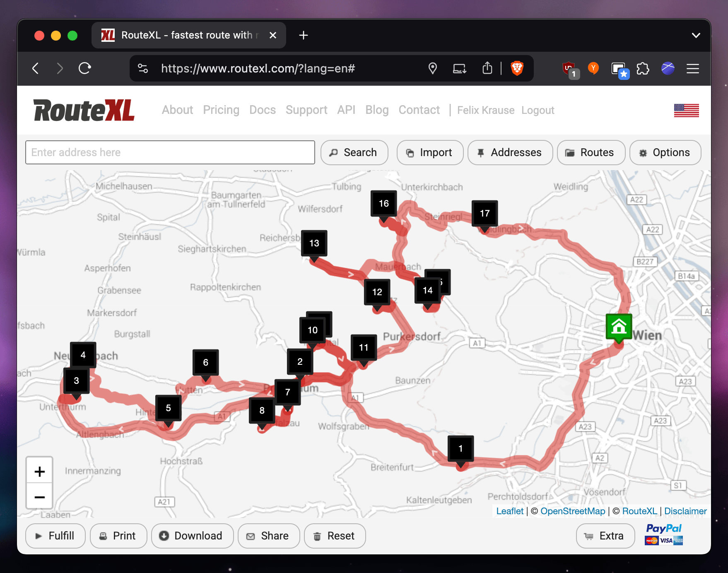Click the Brave Shields lion icon
Viewport: 728px width, 573px height.
click(x=517, y=68)
